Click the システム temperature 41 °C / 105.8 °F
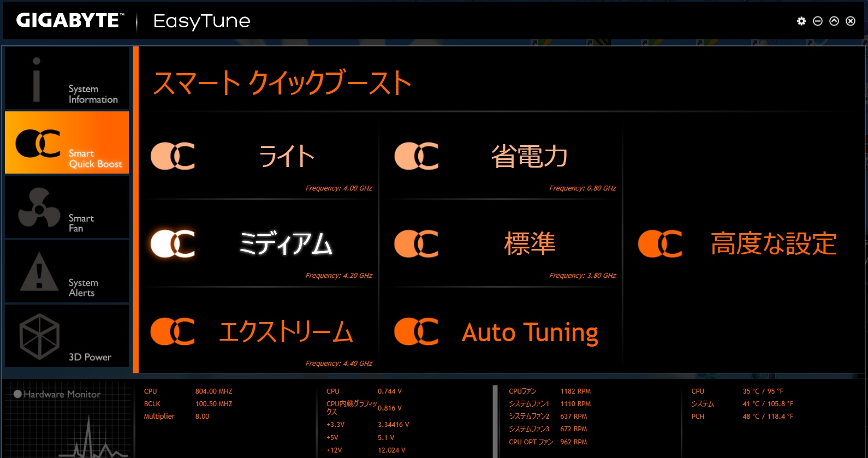 [768, 404]
